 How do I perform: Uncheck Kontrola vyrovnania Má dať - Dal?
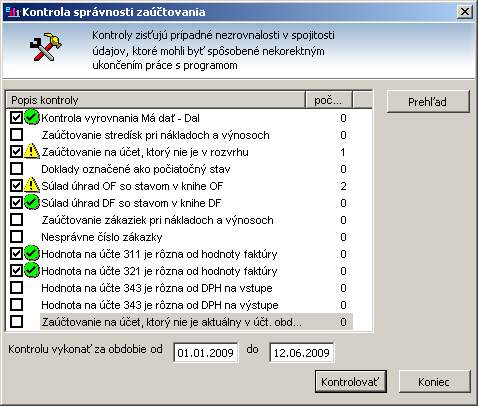coord(16,118)
